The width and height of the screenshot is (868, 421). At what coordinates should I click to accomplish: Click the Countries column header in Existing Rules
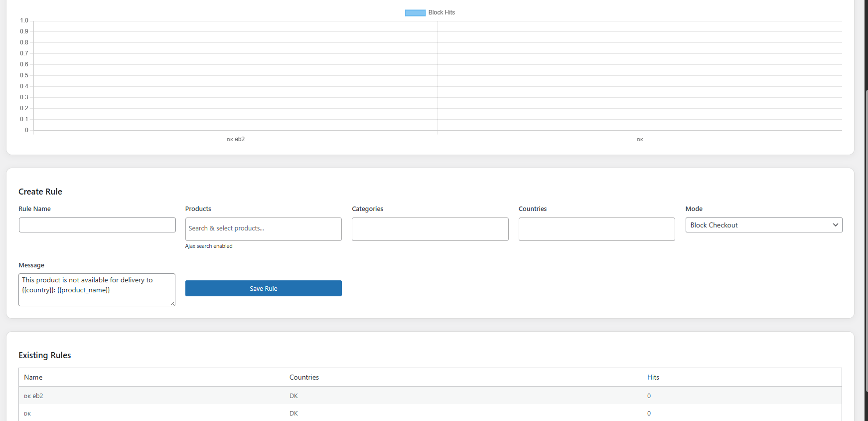click(x=304, y=377)
